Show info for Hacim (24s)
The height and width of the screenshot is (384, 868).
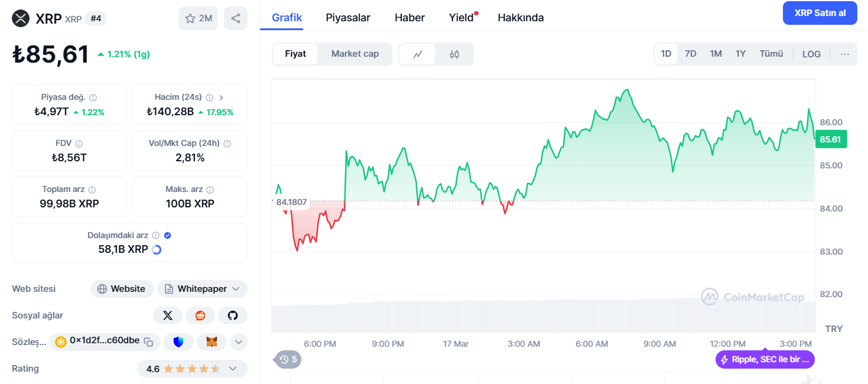tap(210, 97)
